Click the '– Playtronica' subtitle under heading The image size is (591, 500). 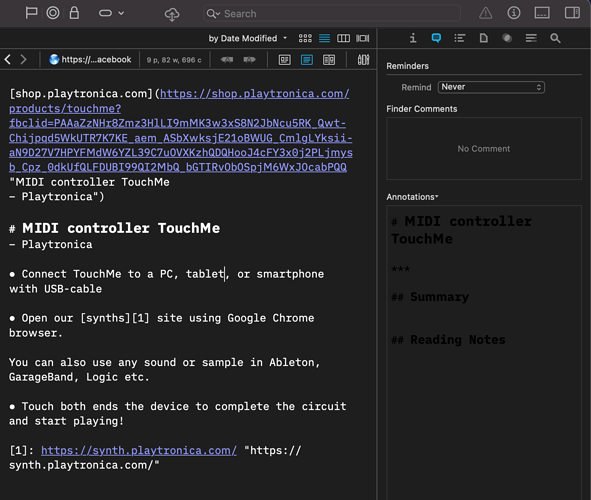51,245
